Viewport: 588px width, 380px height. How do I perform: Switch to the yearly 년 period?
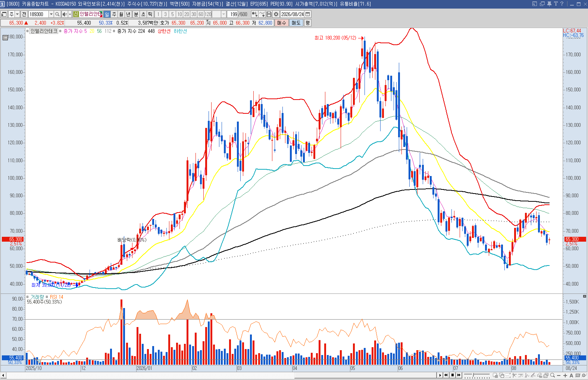coord(128,14)
